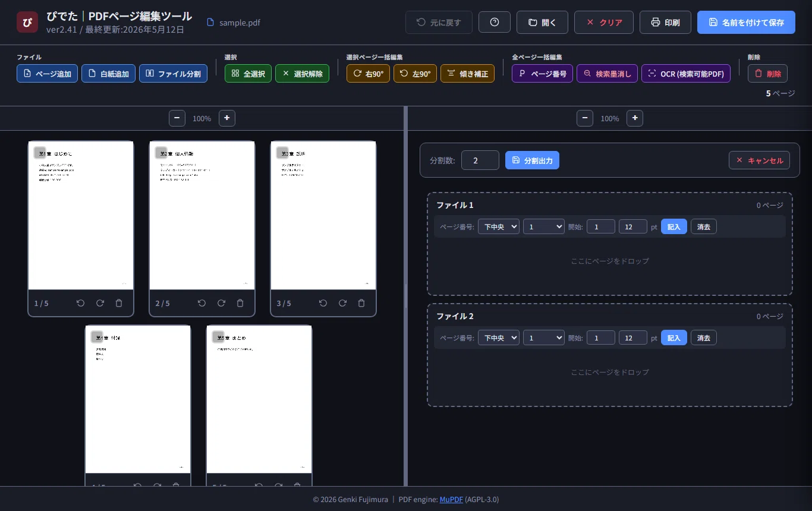This screenshot has width=812, height=511.
Task: Rotate selected pages with 右90°
Action: [x=368, y=74]
